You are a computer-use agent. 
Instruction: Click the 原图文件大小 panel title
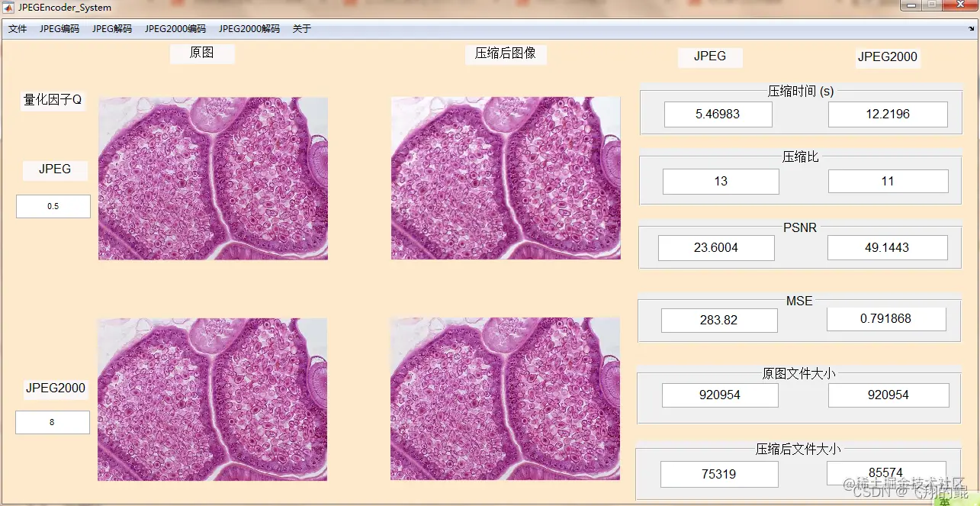(799, 374)
